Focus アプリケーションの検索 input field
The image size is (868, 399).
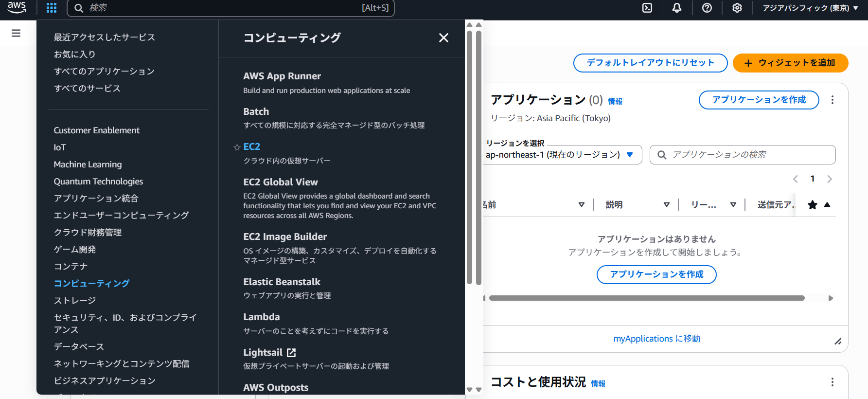click(743, 155)
